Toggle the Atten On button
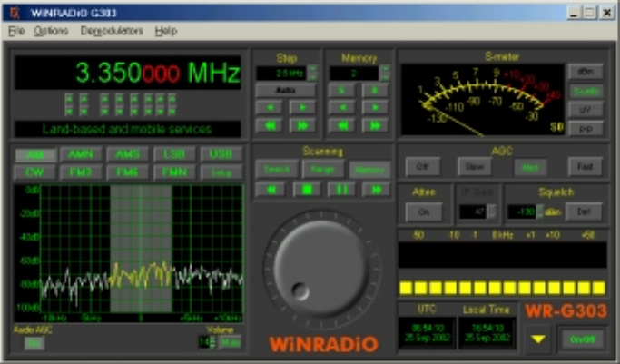 (424, 212)
